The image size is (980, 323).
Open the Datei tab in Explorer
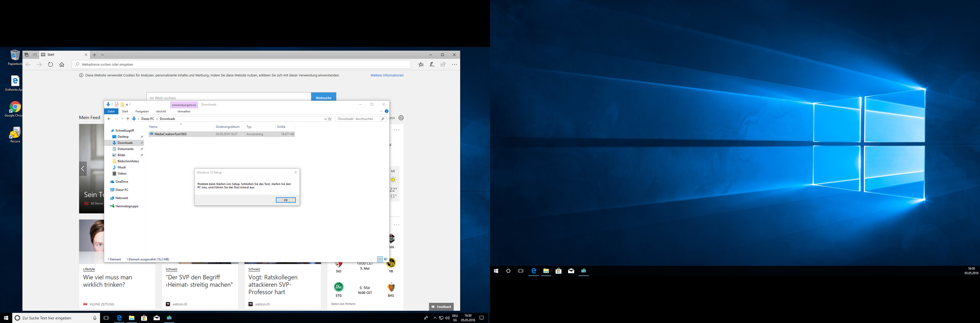coord(111,111)
